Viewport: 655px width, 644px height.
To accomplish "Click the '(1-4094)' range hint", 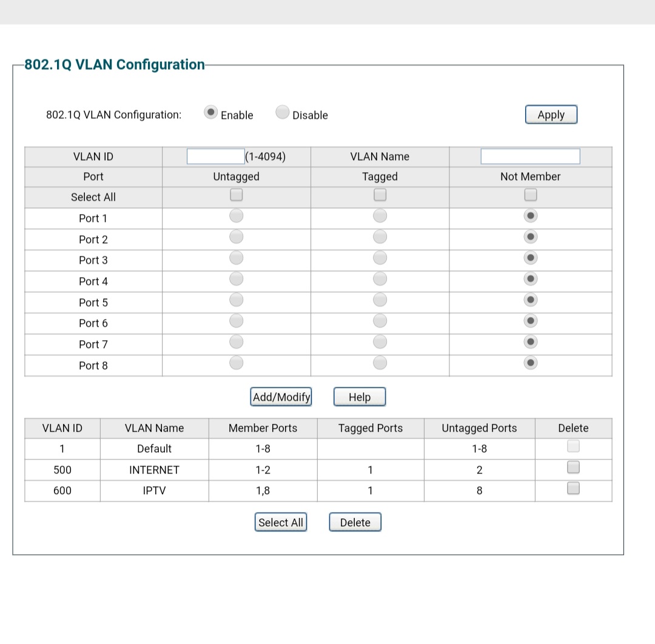I will pyautogui.click(x=265, y=156).
